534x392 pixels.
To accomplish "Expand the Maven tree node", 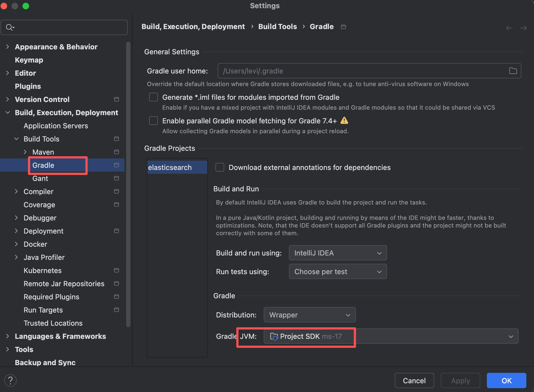I will pos(25,152).
